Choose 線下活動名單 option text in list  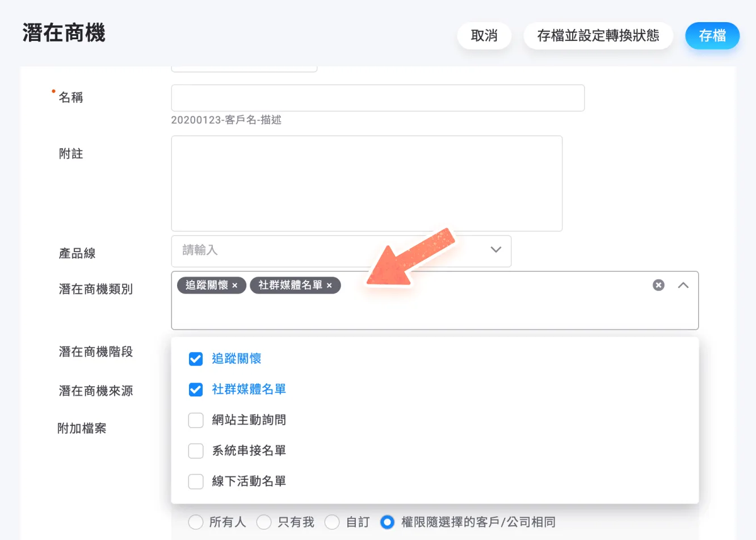[249, 482]
